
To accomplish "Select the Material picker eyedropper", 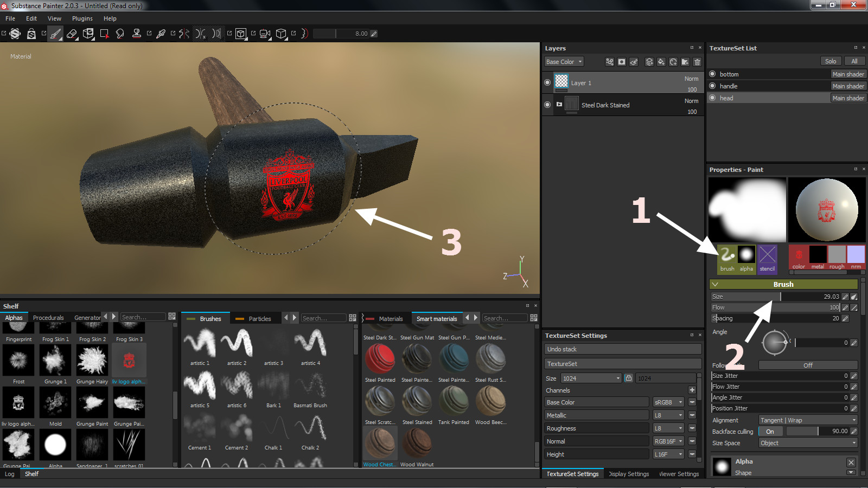I will click(x=161, y=34).
